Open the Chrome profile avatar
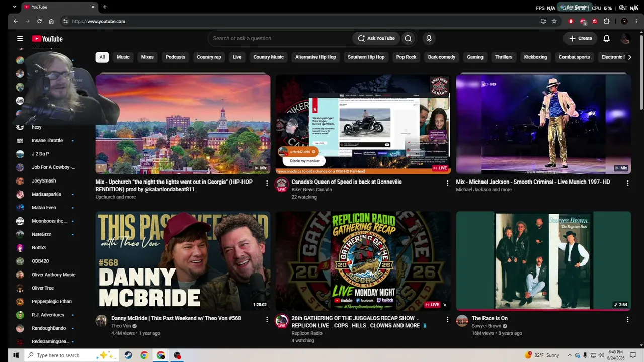This screenshot has height=362, width=644. [x=624, y=21]
